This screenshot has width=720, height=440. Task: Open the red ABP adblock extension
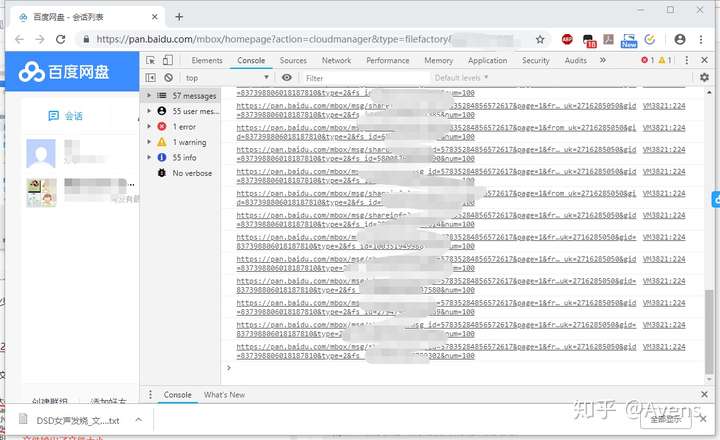pos(567,39)
